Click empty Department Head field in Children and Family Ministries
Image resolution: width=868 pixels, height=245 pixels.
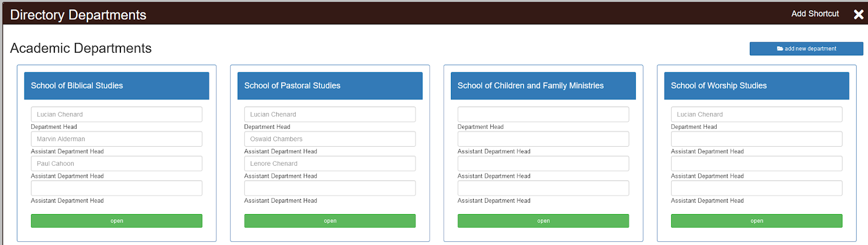(x=543, y=114)
